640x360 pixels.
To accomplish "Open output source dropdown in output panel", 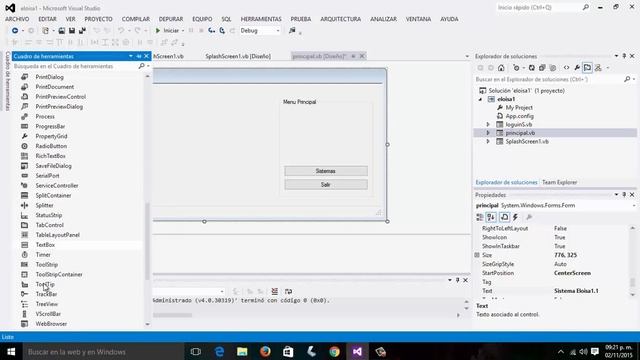I will [222, 291].
